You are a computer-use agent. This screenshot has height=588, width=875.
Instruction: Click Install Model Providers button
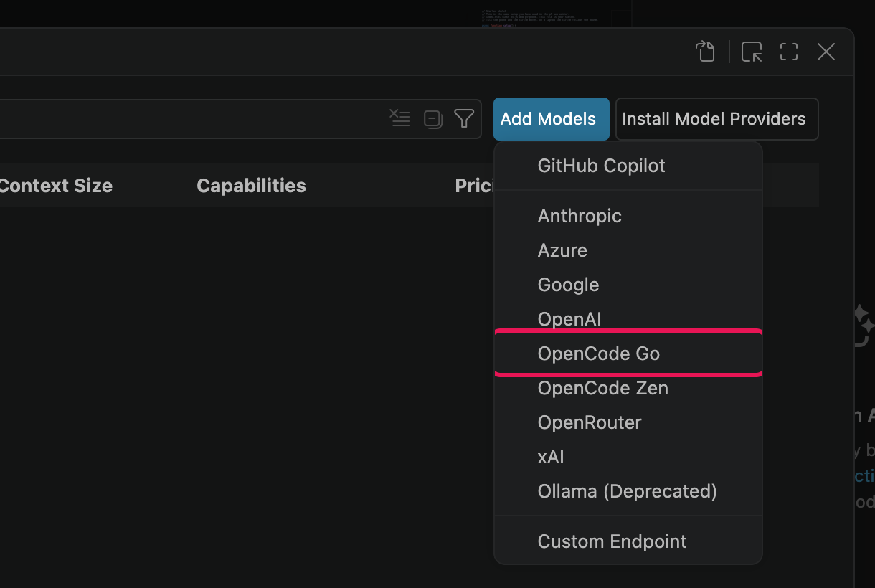(x=716, y=119)
